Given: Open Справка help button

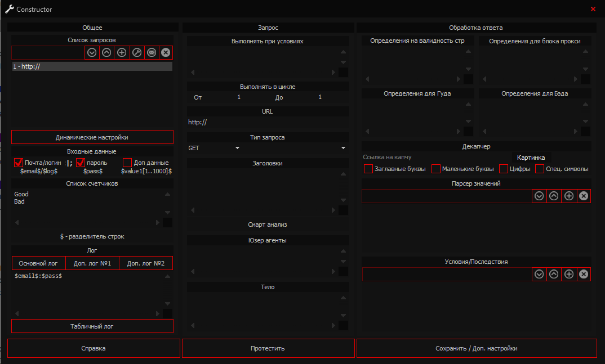Looking at the screenshot, I should coord(94,348).
